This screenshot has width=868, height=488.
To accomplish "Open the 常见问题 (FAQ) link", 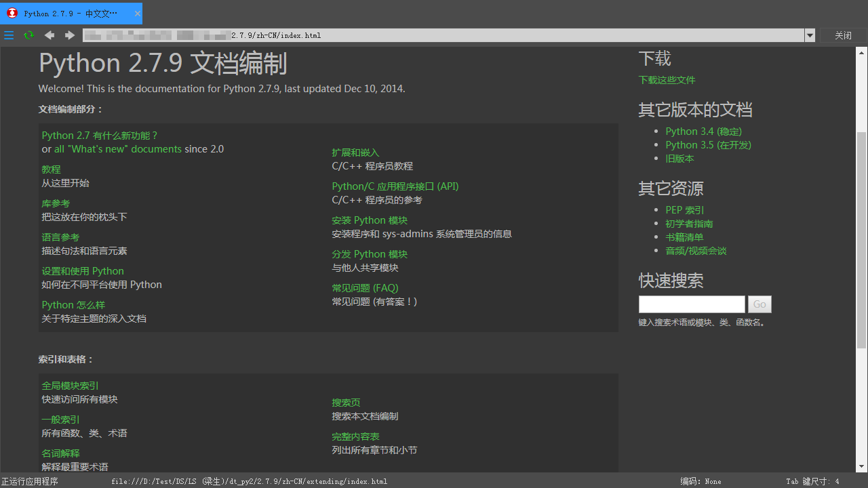I will point(365,287).
